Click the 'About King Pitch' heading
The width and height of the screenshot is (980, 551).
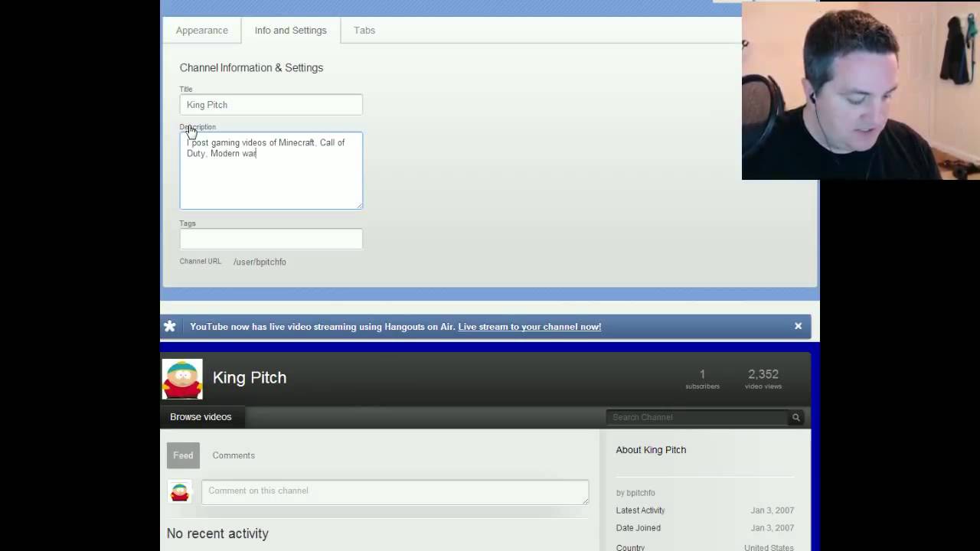(651, 450)
